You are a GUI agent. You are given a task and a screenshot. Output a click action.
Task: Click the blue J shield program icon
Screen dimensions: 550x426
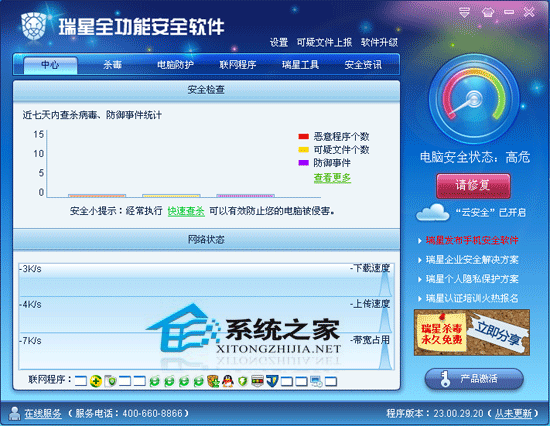[x=272, y=381]
